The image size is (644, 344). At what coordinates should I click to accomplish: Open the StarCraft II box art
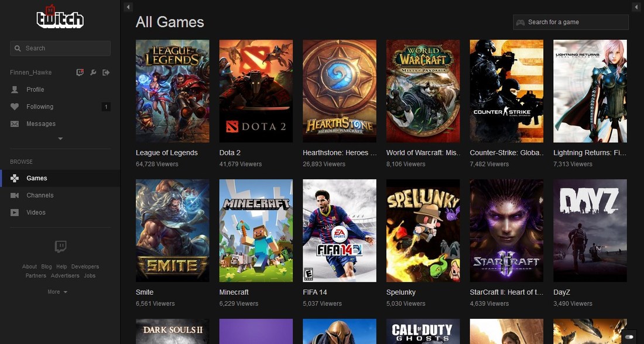pyautogui.click(x=506, y=230)
